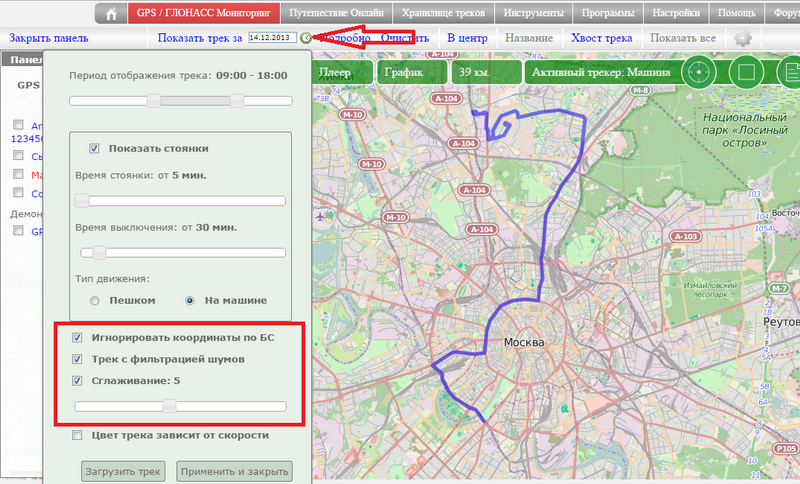Toggle 'Игнорировать координаты по БС' checkbox
Image resolution: width=800 pixels, height=484 pixels.
pos(78,338)
